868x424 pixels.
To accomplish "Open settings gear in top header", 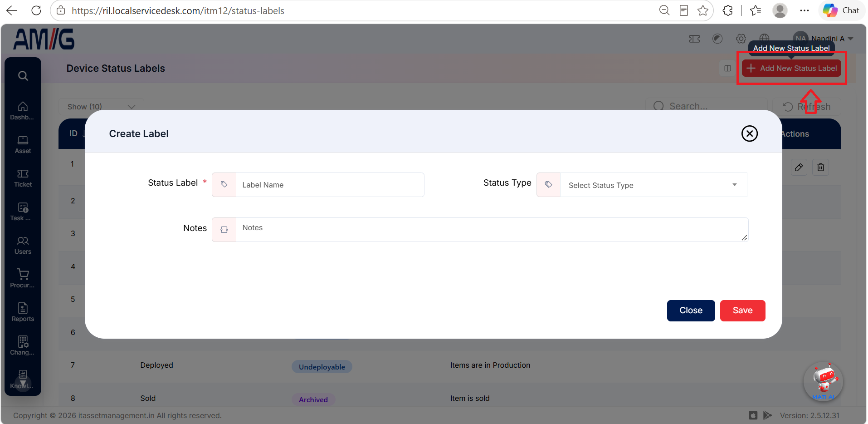I will (x=741, y=39).
